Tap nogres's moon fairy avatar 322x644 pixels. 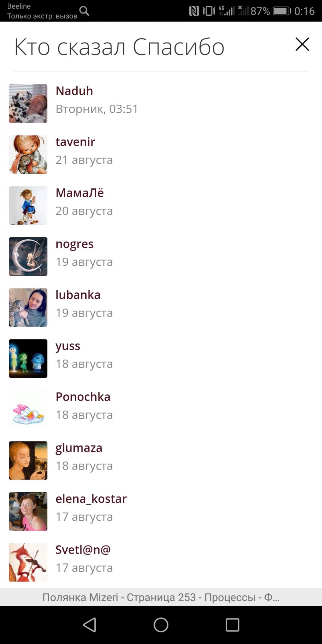[x=28, y=256]
